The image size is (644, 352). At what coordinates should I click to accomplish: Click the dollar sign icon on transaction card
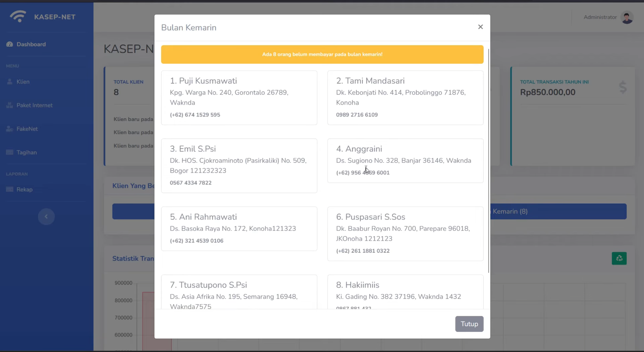(x=623, y=87)
